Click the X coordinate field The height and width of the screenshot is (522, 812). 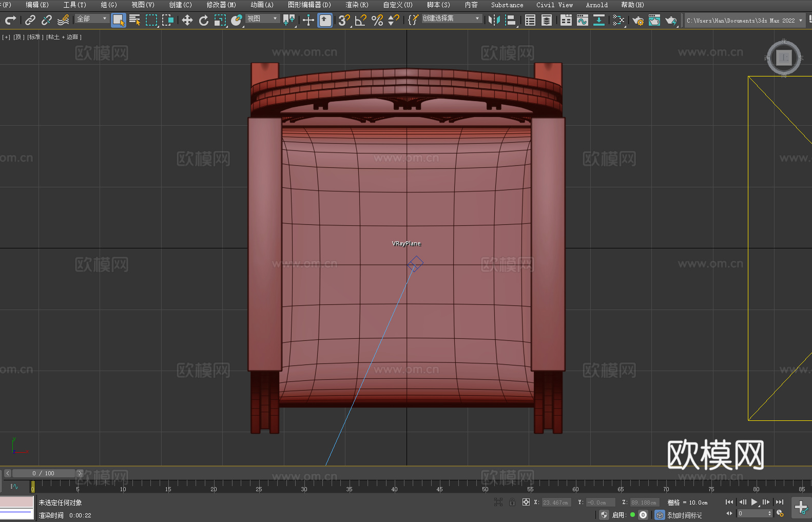pos(556,502)
